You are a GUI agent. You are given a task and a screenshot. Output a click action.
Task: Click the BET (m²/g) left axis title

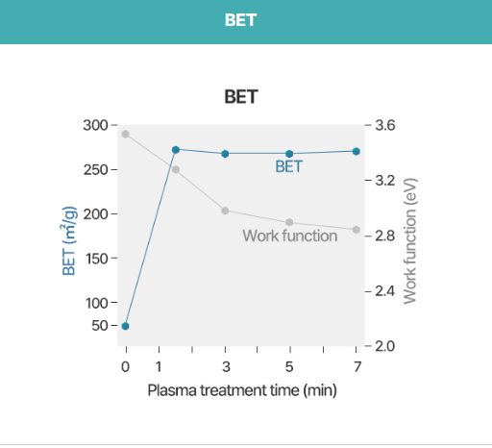coord(69,240)
